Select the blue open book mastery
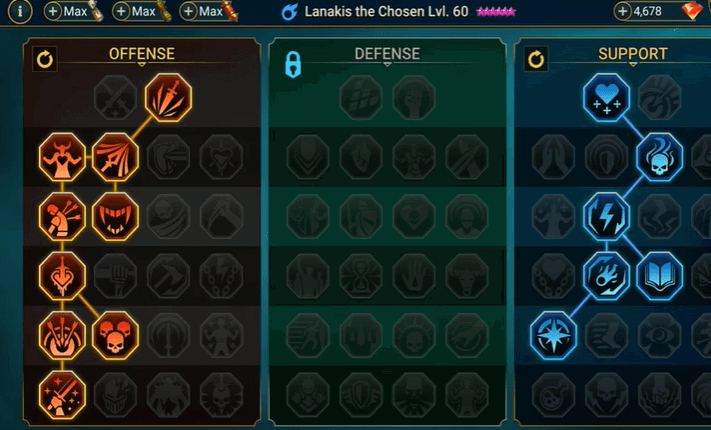711x430 pixels. [659, 276]
